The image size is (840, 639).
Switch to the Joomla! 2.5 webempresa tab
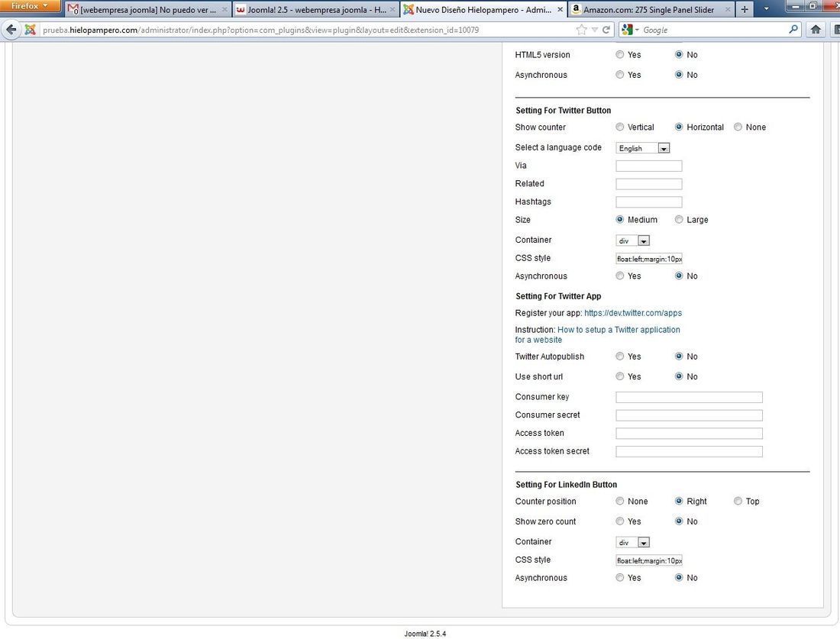pyautogui.click(x=316, y=10)
